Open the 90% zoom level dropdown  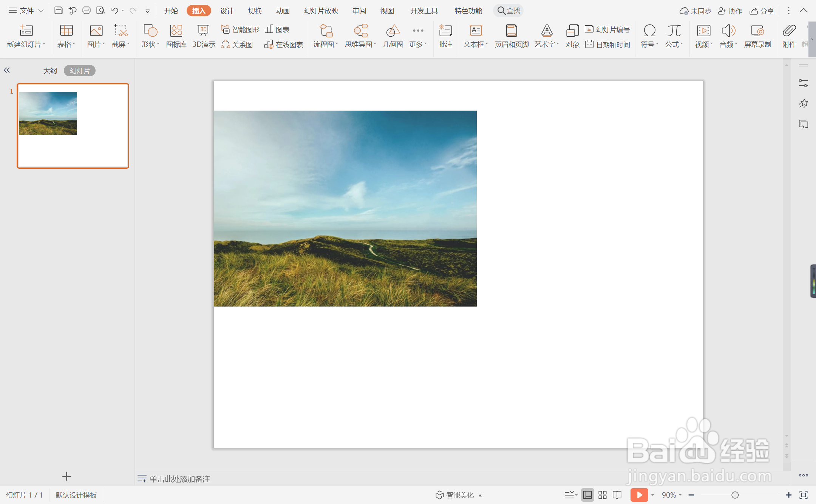coord(672,495)
